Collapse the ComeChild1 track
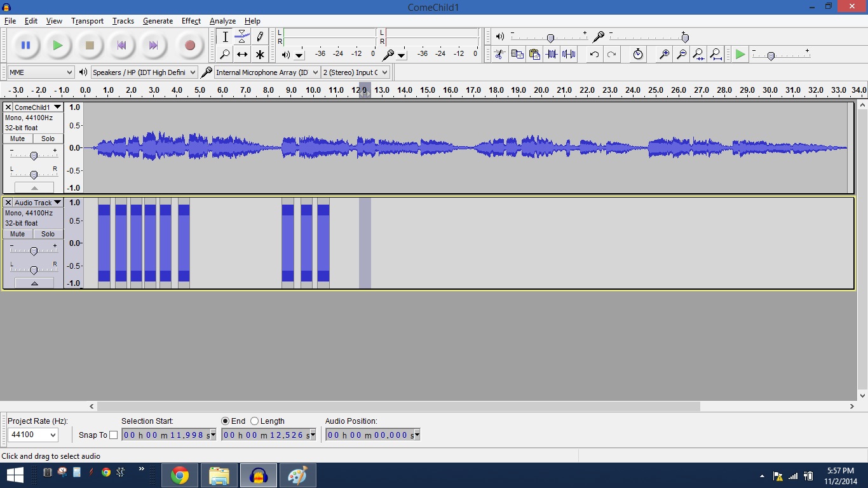 [34, 188]
